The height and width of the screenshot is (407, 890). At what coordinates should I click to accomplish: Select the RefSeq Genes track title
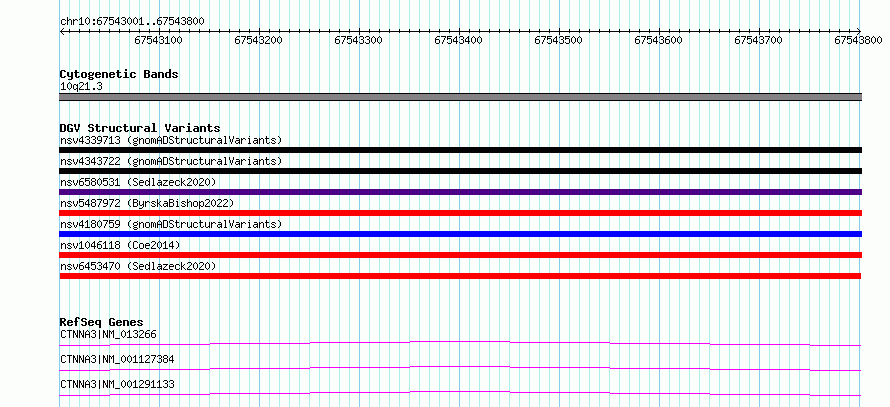102,323
